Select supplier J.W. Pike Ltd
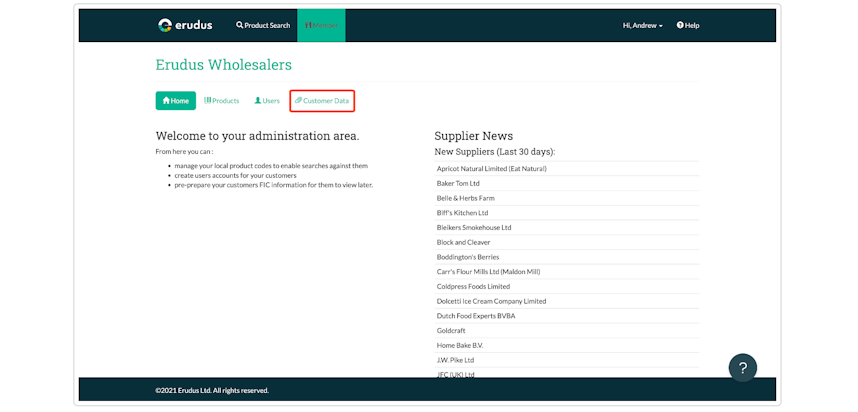Viewport: 858px width, 412px height. (566, 361)
